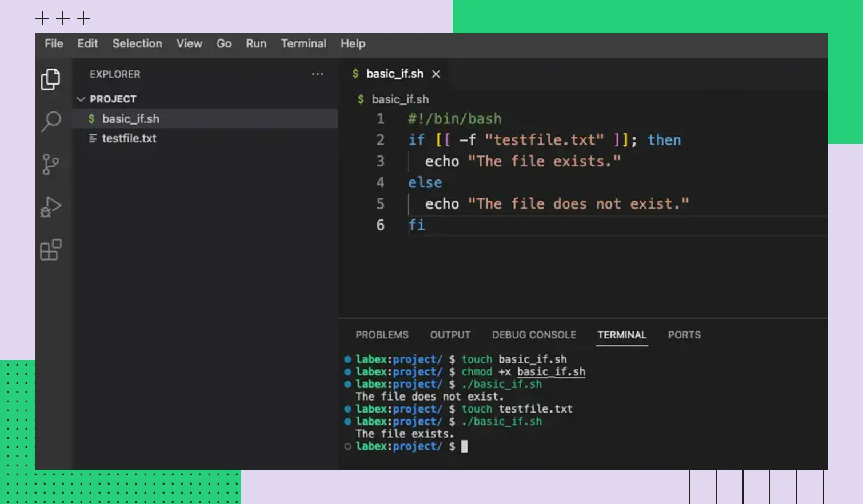
Task: Open the Selection menu
Action: [x=137, y=44]
